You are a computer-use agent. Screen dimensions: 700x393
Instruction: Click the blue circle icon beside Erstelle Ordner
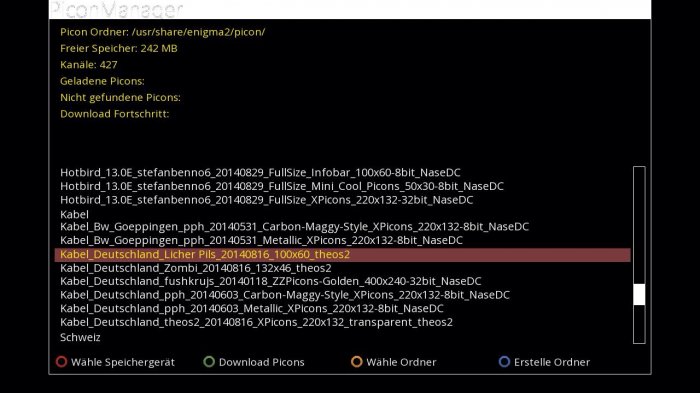[504, 362]
